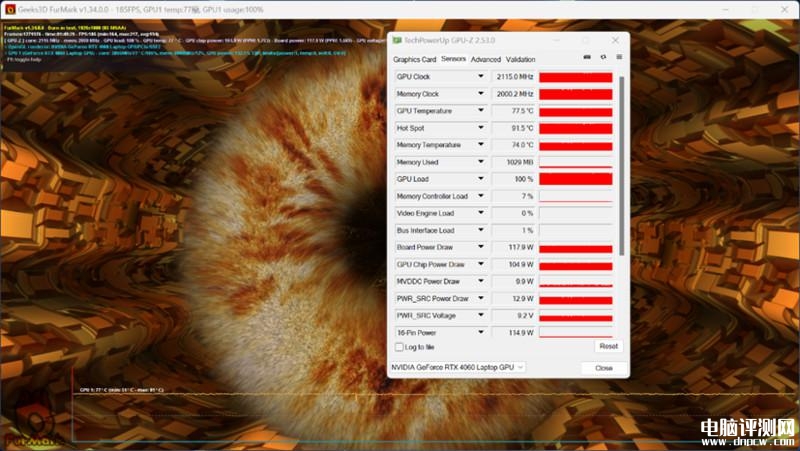This screenshot has height=451, width=800.
Task: Click the GPU-Z screenshot camera icon
Action: (x=587, y=57)
